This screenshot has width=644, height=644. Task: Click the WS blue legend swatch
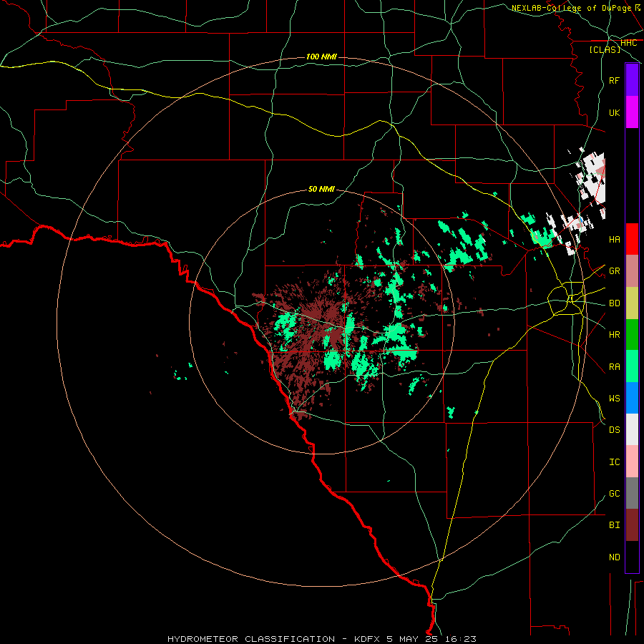[x=632, y=398]
